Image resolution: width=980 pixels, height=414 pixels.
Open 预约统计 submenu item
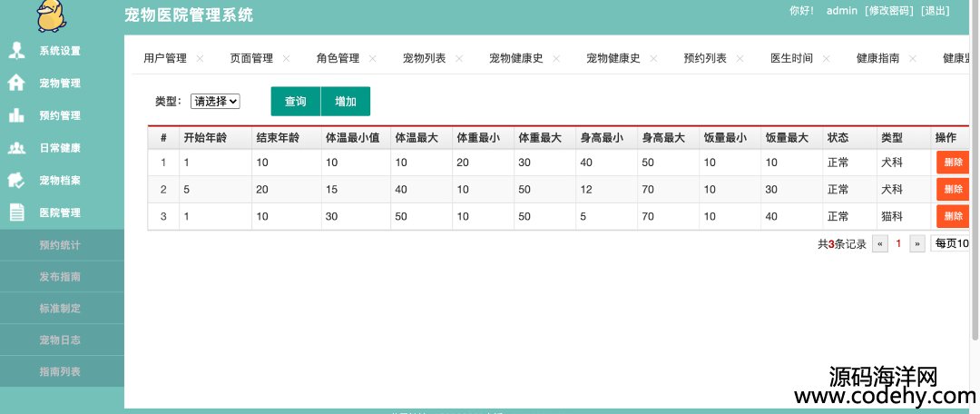62,245
